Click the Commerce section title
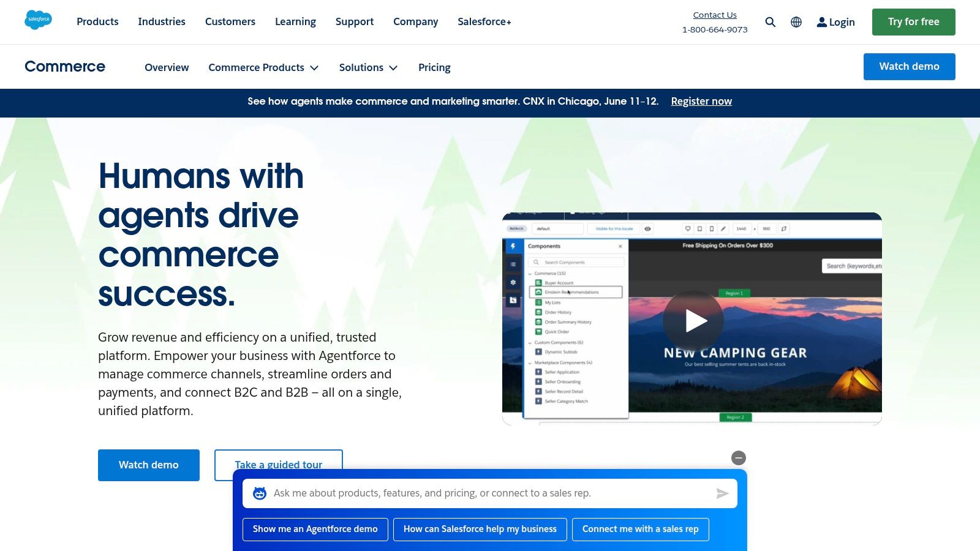The height and width of the screenshot is (551, 980). pyautogui.click(x=65, y=66)
